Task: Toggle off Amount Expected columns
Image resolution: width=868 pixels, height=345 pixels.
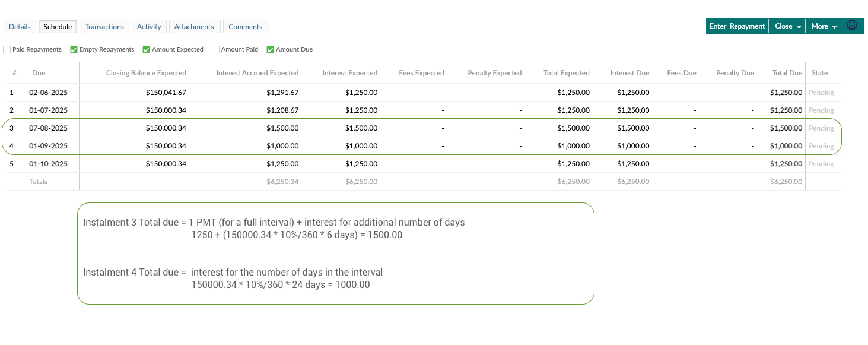Action: tap(147, 50)
